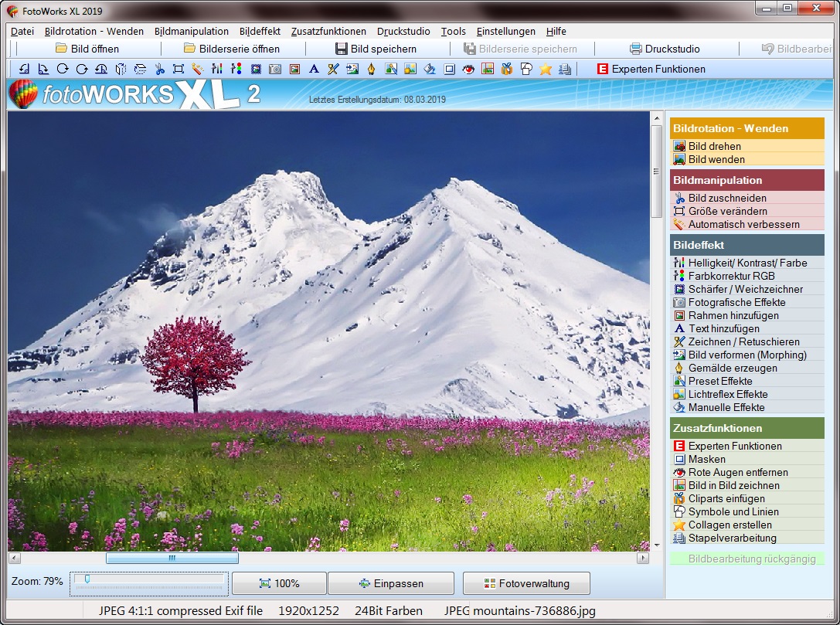
Task: Click the vertical scrollbar down arrow
Action: click(x=657, y=545)
